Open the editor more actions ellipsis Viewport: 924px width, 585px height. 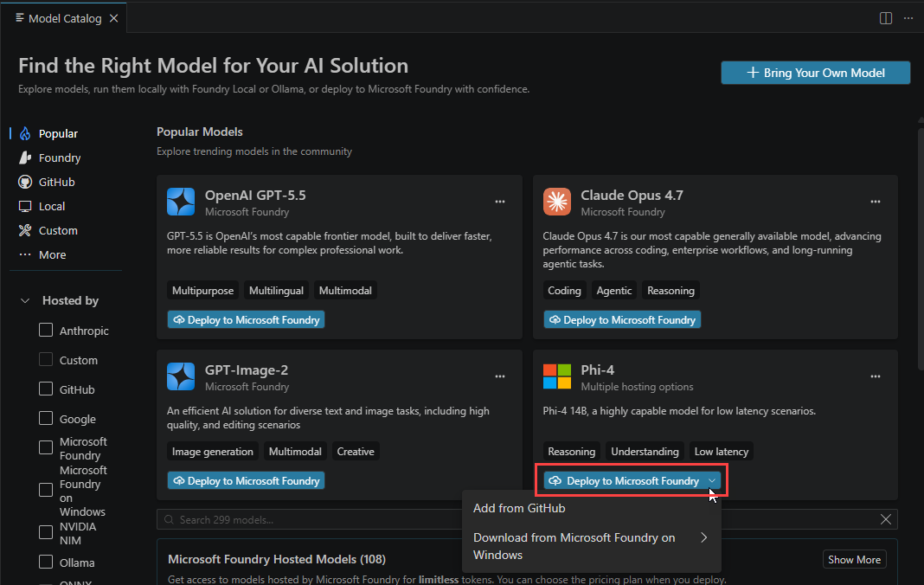[x=908, y=18]
